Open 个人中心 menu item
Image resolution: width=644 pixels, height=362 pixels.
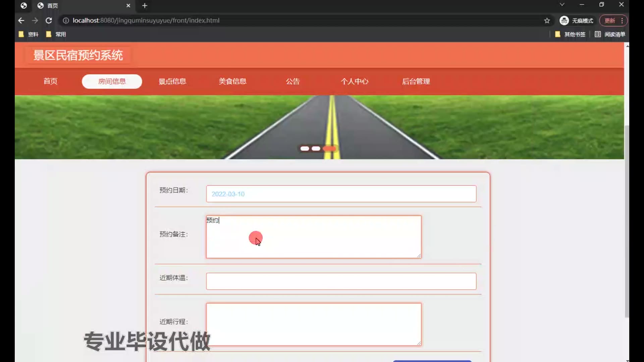[355, 81]
